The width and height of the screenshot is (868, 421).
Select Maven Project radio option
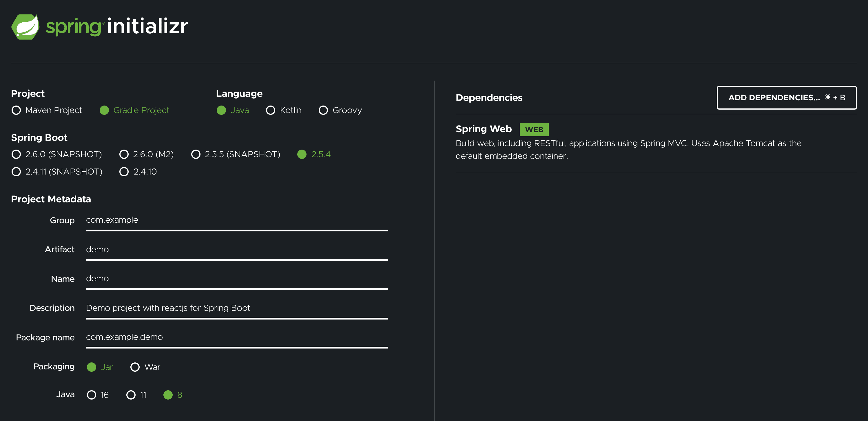[16, 110]
